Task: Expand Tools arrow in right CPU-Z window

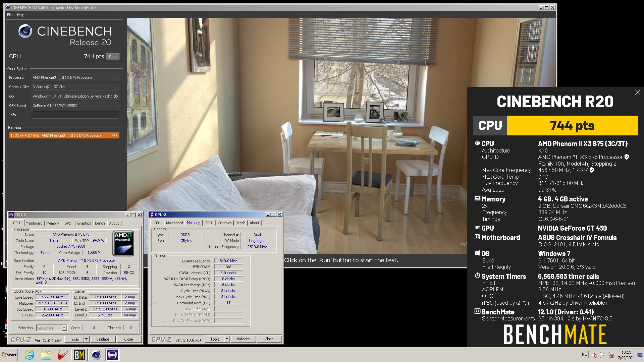Action: tap(227, 339)
